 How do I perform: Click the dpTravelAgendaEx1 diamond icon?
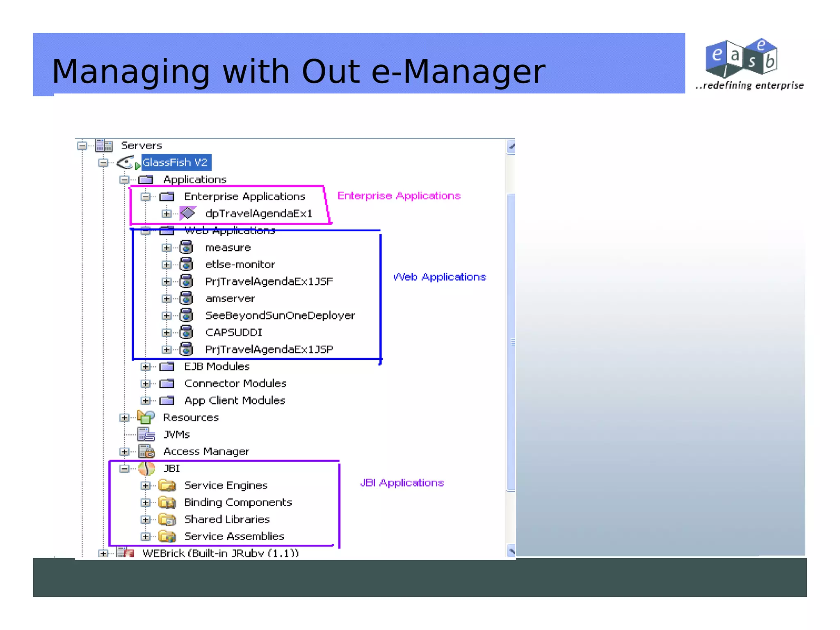click(188, 213)
